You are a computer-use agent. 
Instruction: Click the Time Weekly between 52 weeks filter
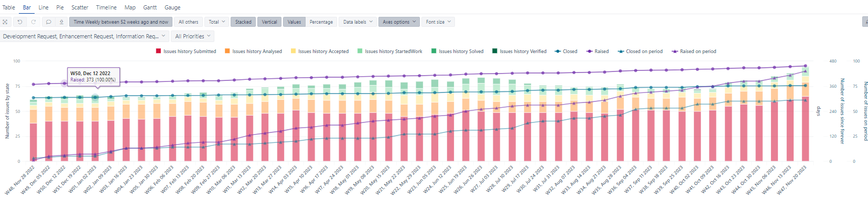pos(121,22)
